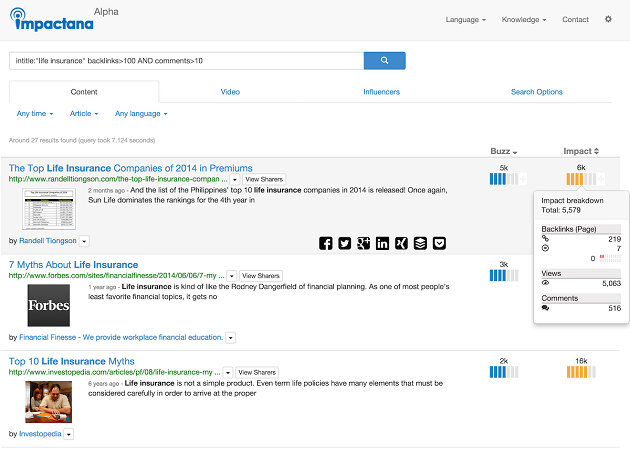Click the Forbes thumbnail image
Image resolution: width=630 pixels, height=449 pixels.
tap(49, 305)
